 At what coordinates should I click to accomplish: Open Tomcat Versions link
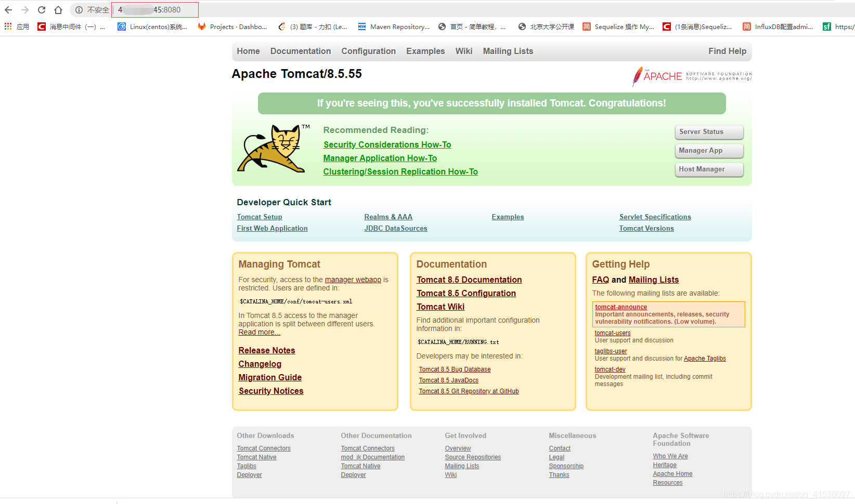pyautogui.click(x=646, y=228)
